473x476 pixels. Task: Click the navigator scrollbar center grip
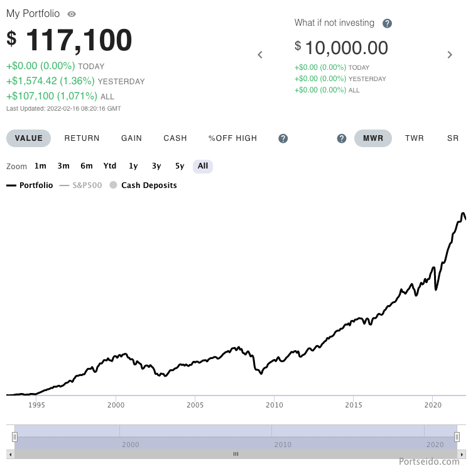[236, 453]
